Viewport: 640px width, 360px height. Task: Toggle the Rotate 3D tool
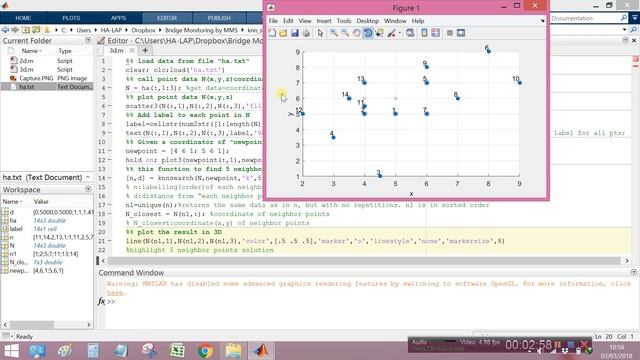368,33
